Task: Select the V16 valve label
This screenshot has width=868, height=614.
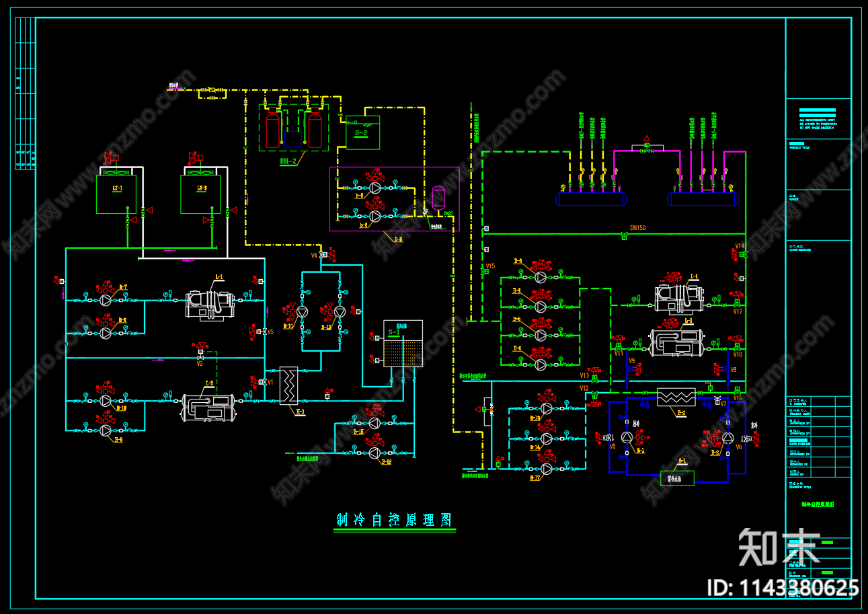Action: pos(738,397)
